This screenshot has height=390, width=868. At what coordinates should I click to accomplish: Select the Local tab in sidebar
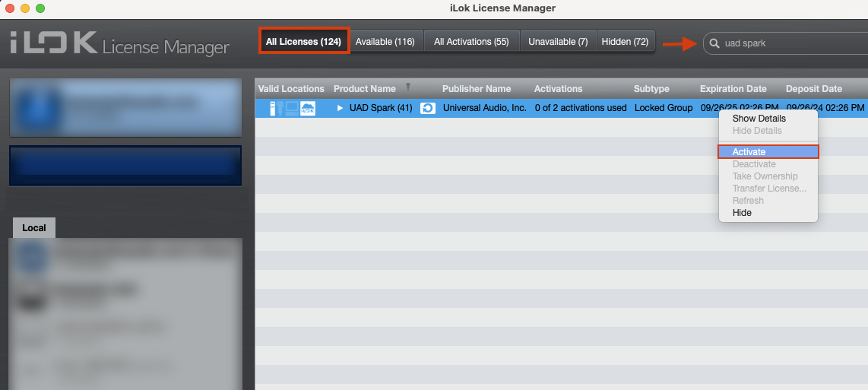33,227
